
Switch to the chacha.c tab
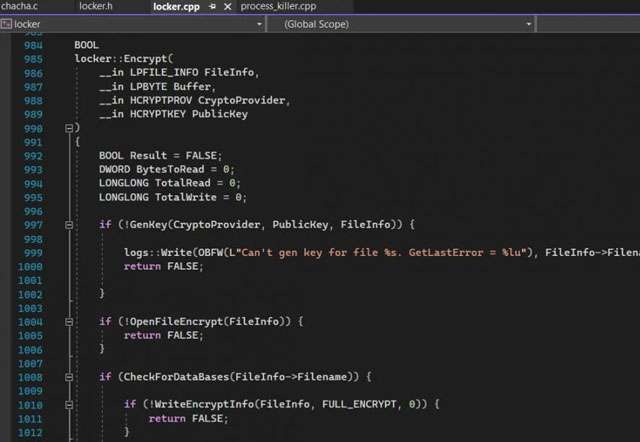click(19, 6)
